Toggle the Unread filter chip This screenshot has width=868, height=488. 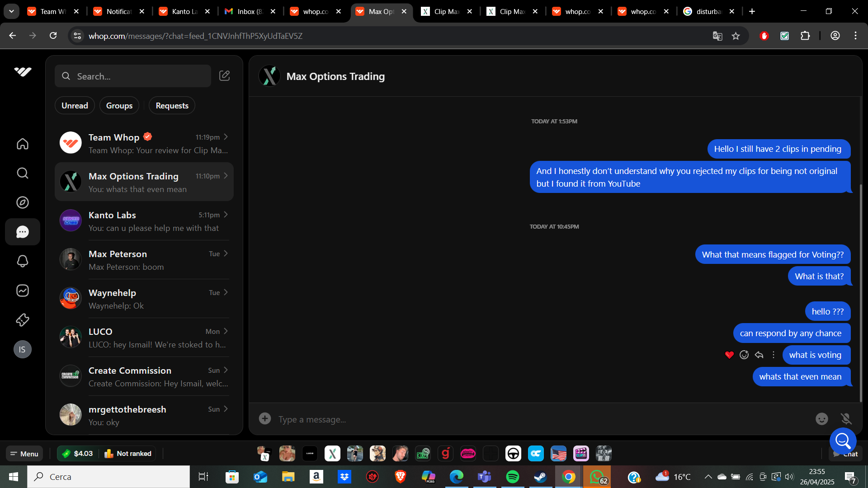[x=75, y=105]
